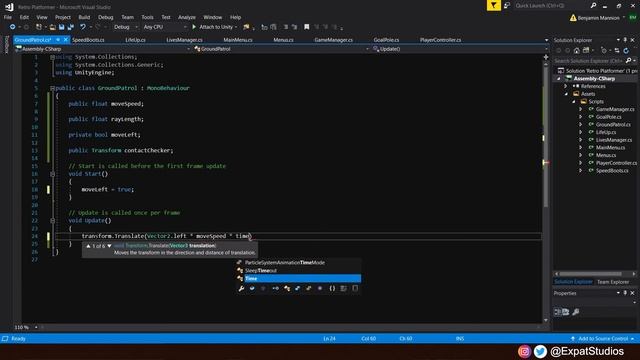Click the Benjamin Mannion account name
640x360 pixels.
(598, 18)
